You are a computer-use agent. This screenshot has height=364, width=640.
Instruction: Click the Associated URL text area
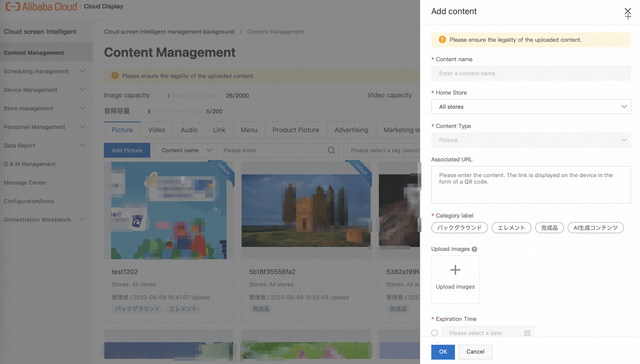(x=531, y=185)
